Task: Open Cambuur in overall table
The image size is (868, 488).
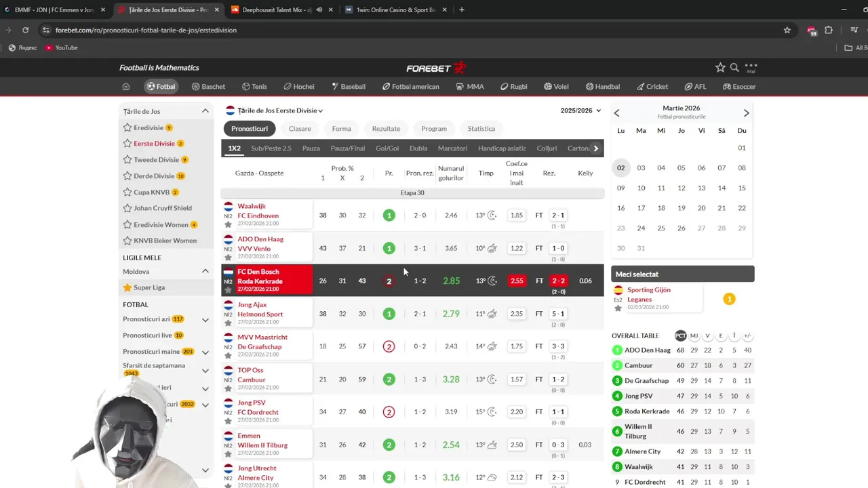Action: click(x=639, y=365)
